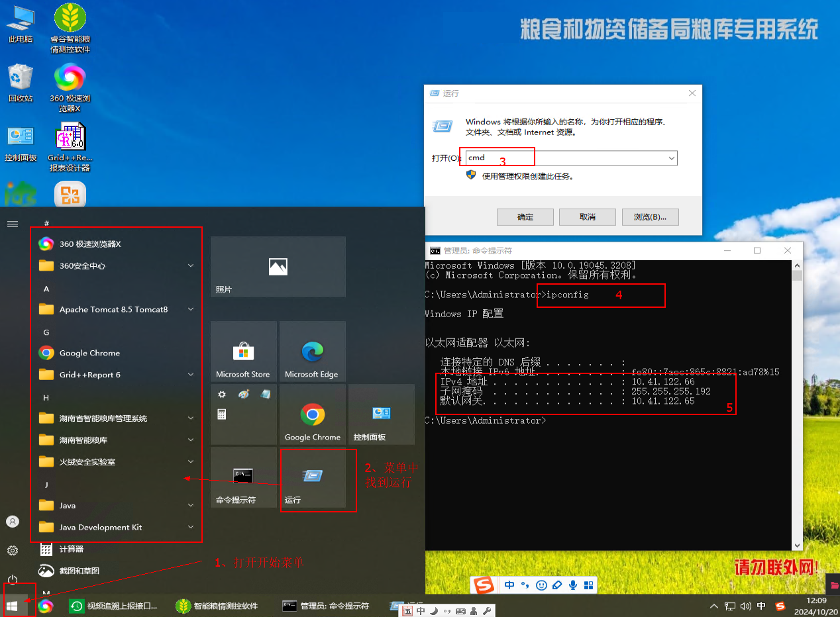Click the 确定 button in Run dialog

[525, 216]
